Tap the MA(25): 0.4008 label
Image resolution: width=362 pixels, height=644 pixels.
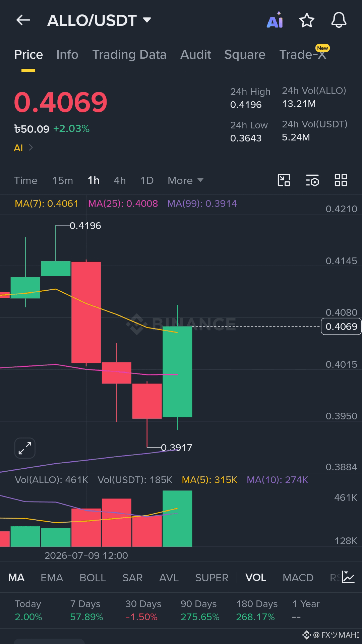tap(123, 203)
